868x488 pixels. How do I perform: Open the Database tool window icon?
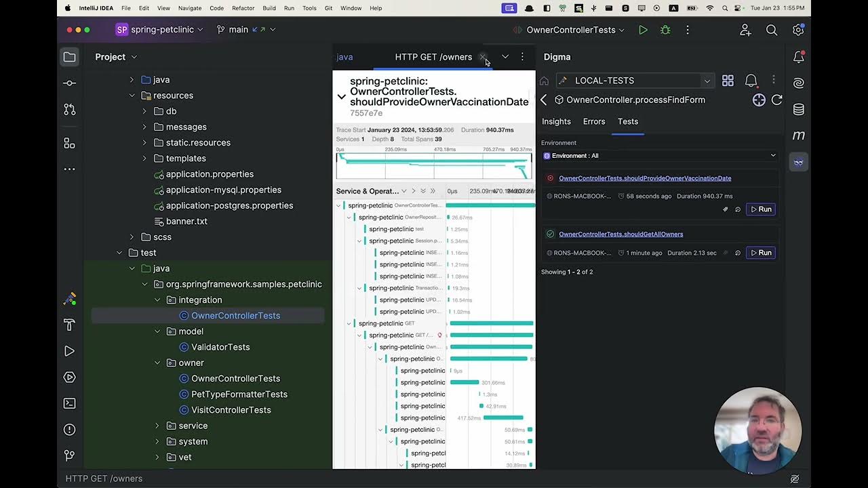pos(798,109)
